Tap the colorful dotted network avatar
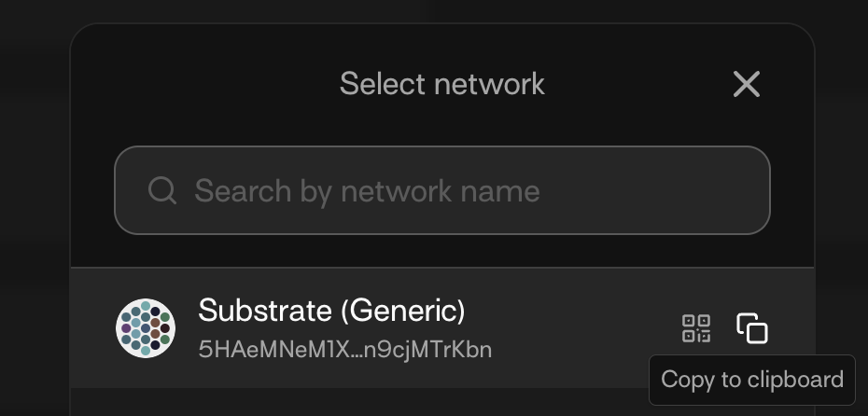This screenshot has width=868, height=416. (146, 328)
